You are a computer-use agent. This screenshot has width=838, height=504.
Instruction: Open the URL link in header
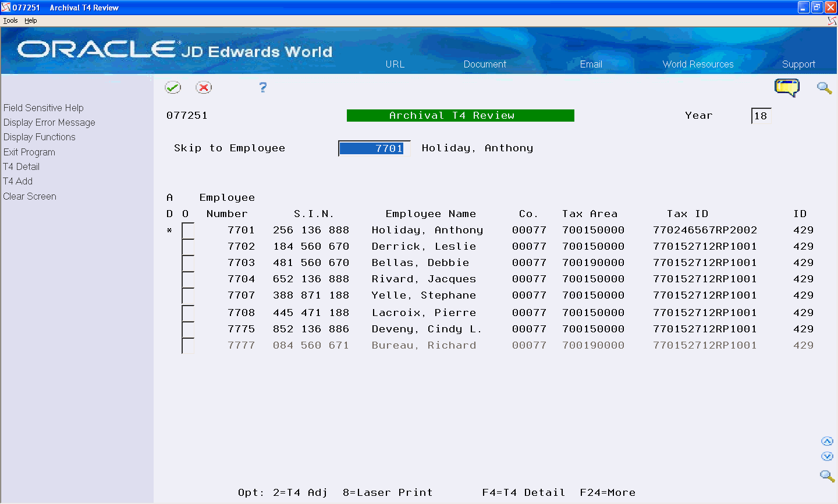395,64
